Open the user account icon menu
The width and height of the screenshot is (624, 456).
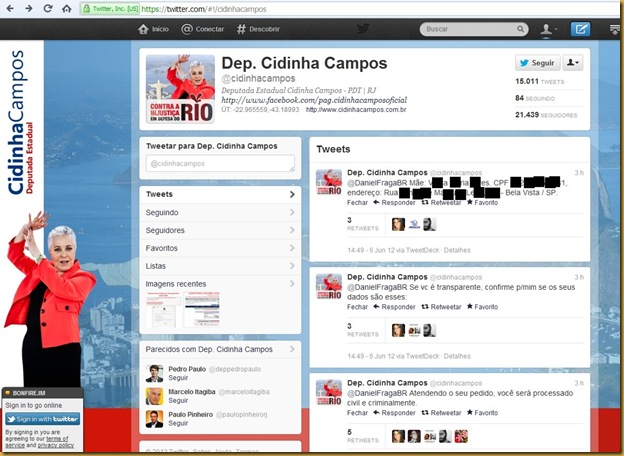pyautogui.click(x=548, y=29)
